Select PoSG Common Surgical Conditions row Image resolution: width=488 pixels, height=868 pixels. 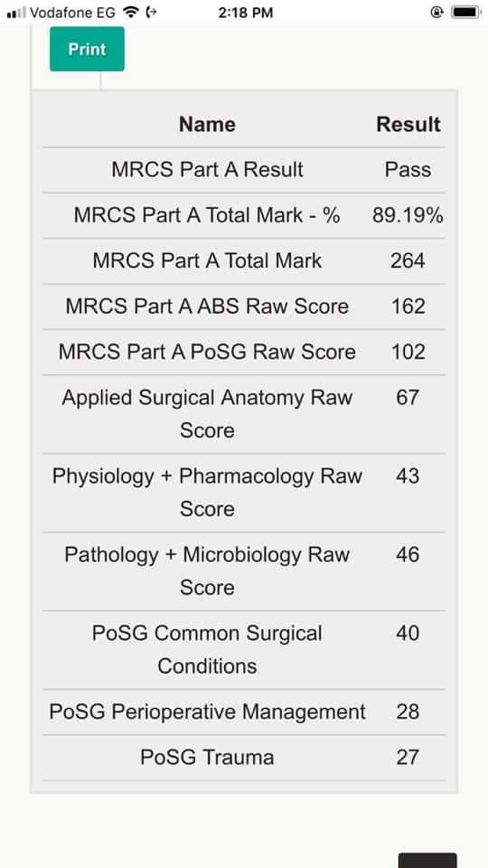point(243,649)
